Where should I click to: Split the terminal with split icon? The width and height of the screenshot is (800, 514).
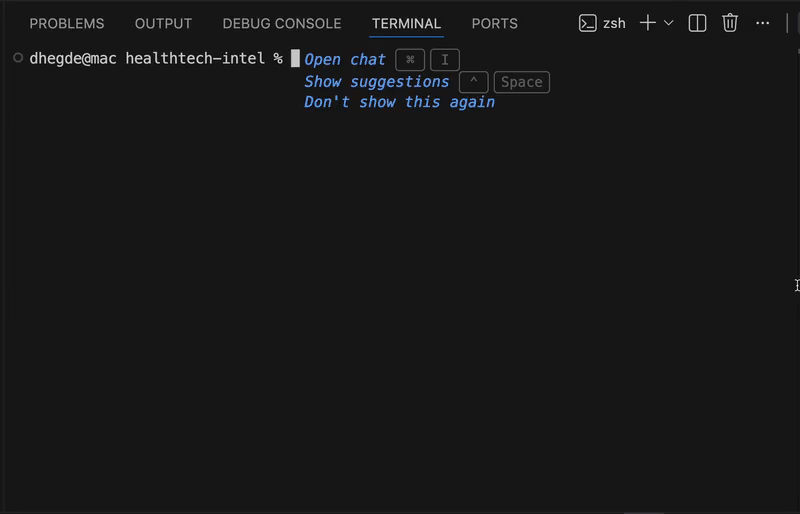pos(698,23)
